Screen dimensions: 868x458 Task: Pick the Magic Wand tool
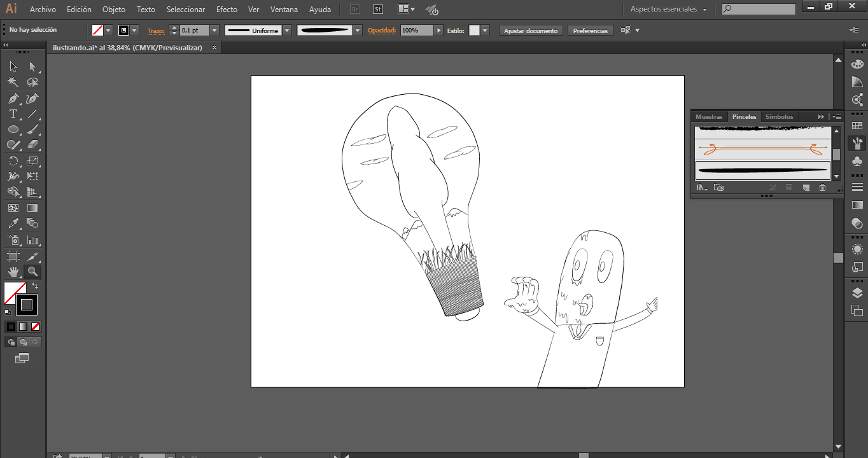(13, 83)
